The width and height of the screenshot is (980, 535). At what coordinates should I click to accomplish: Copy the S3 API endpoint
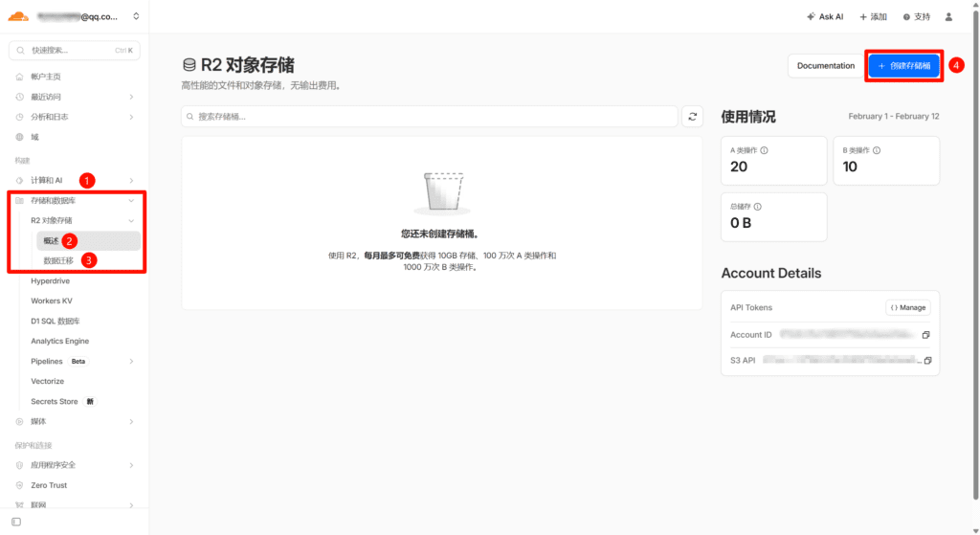tap(927, 361)
